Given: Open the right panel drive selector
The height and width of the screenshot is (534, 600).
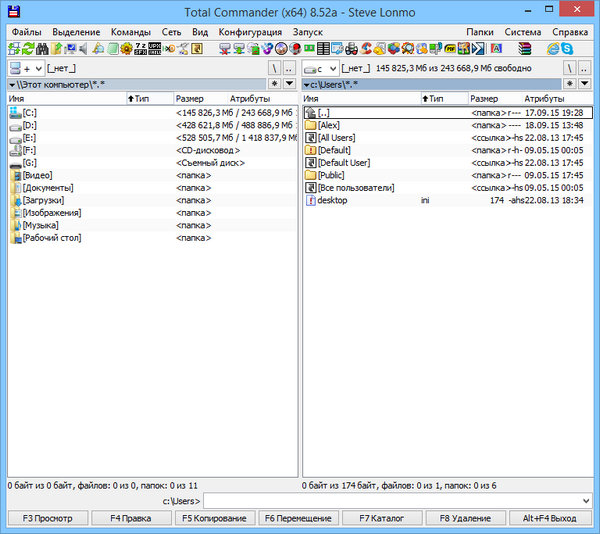Looking at the screenshot, I should pos(321,68).
